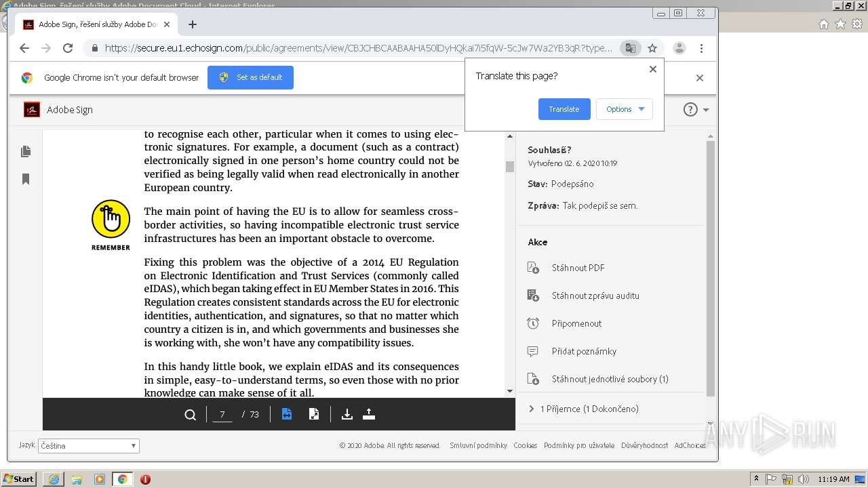This screenshot has height=488, width=868.
Task: Show hidden tray icons arrow
Action: 756,479
